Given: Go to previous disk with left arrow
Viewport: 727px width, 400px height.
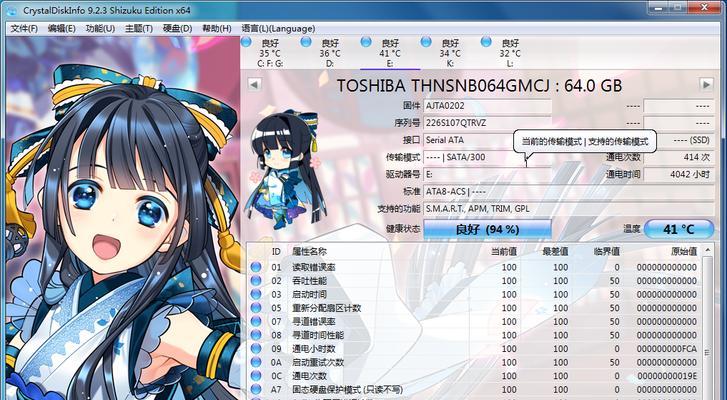Looking at the screenshot, I should coord(254,85).
